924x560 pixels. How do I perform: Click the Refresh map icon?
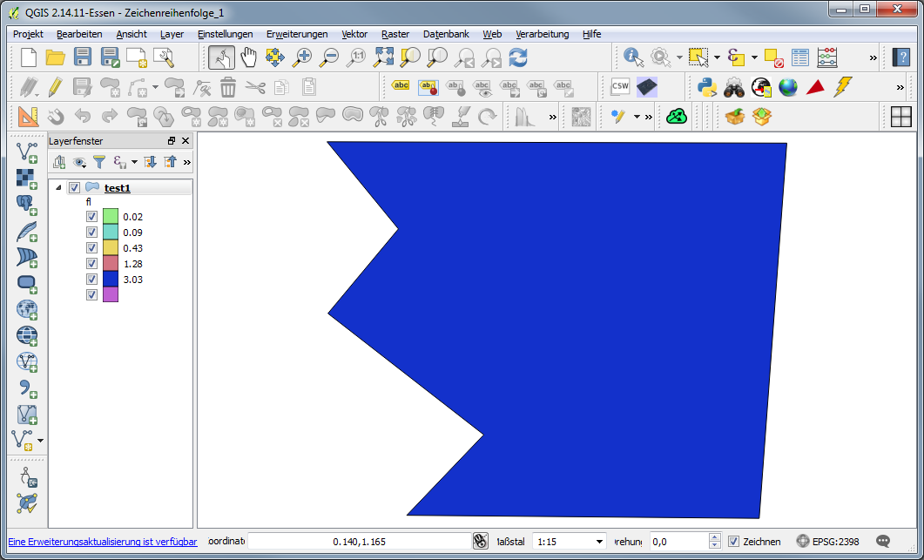tap(518, 57)
